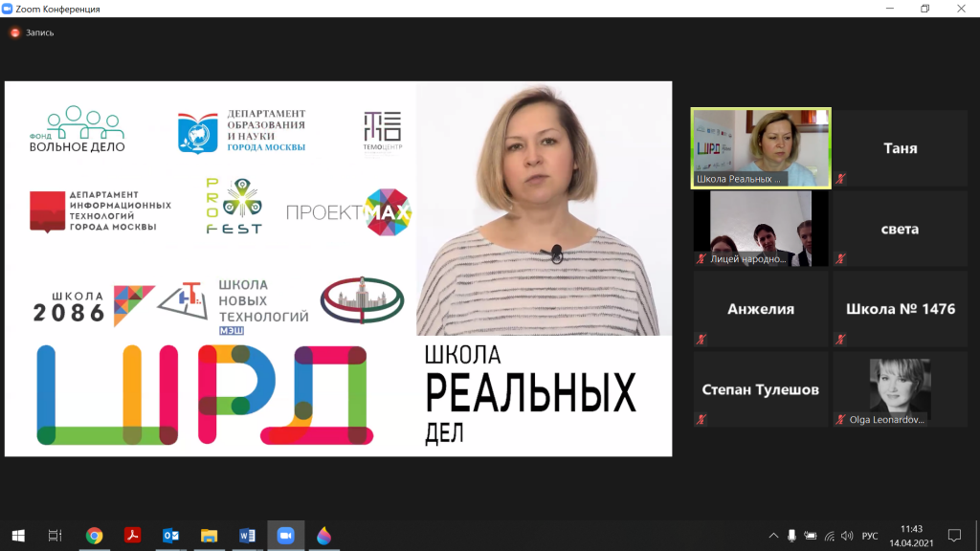
Task: Select the Школа Реальных video thumbnail
Action: (x=761, y=147)
